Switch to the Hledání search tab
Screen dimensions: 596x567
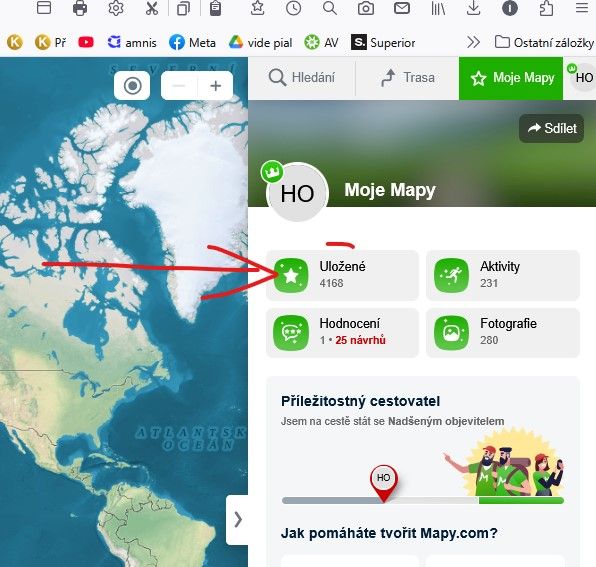[302, 78]
